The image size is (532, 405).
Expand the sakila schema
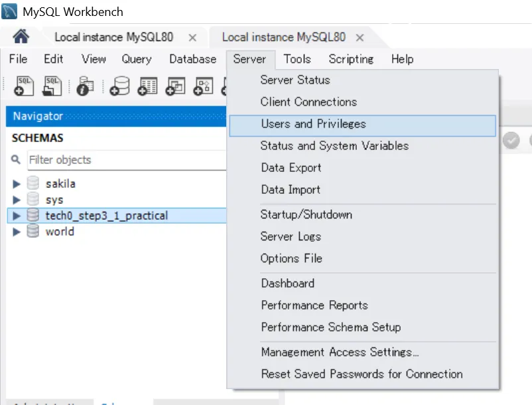(16, 184)
